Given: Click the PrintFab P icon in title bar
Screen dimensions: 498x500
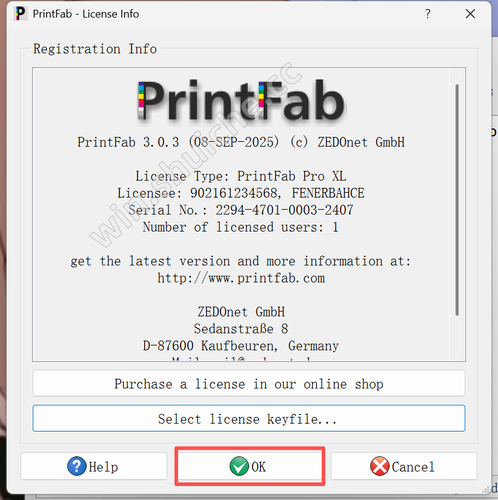Looking at the screenshot, I should click(x=21, y=14).
